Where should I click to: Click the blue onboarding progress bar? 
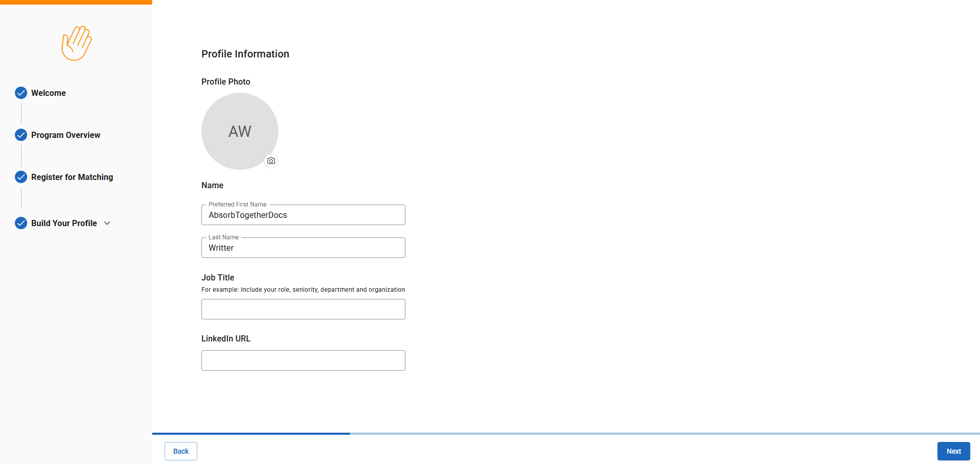click(251, 434)
